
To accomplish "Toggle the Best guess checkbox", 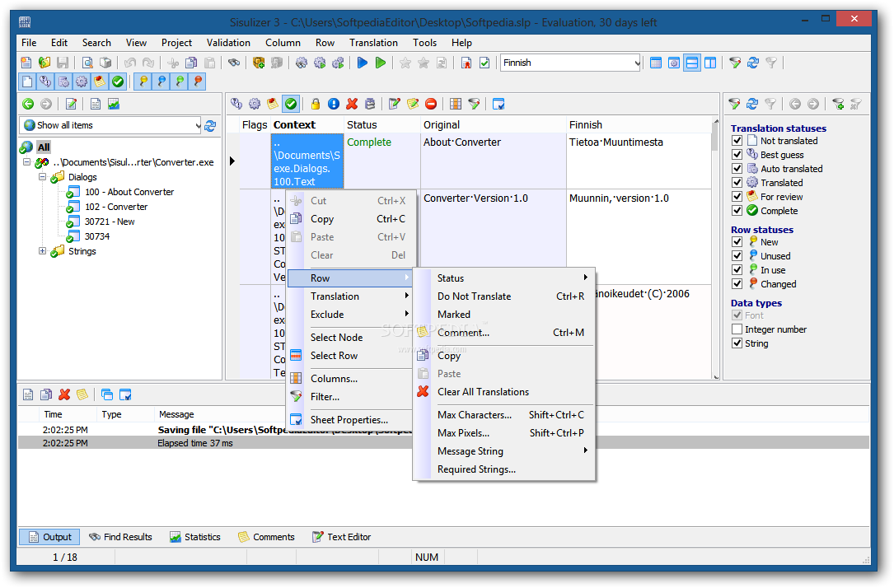I will click(737, 154).
